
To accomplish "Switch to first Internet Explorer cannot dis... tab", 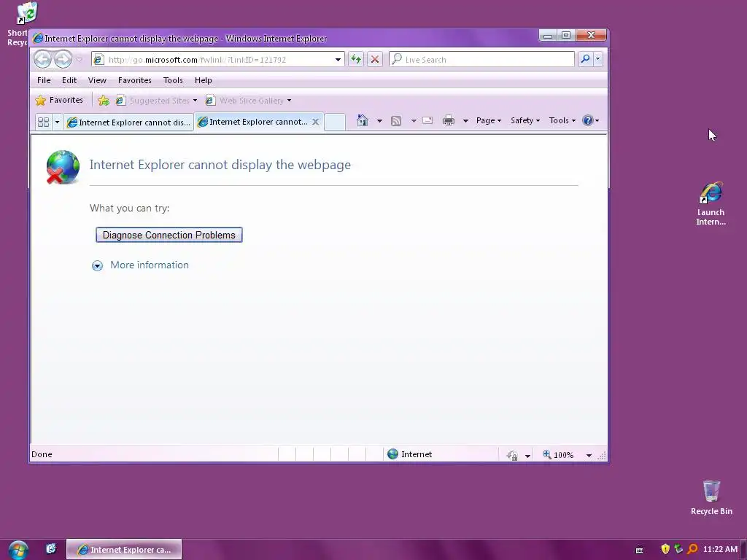I will [128, 122].
